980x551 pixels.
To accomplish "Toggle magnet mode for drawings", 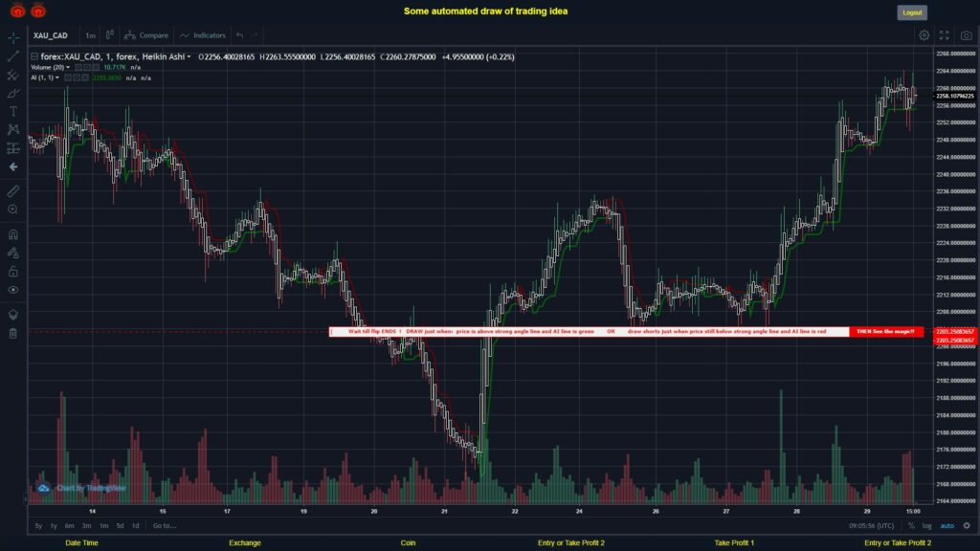I will point(13,234).
